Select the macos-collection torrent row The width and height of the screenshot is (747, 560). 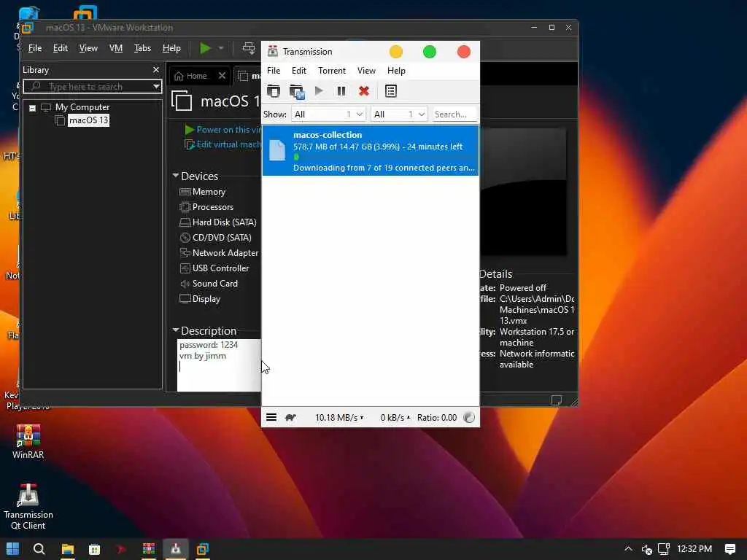[x=370, y=150]
